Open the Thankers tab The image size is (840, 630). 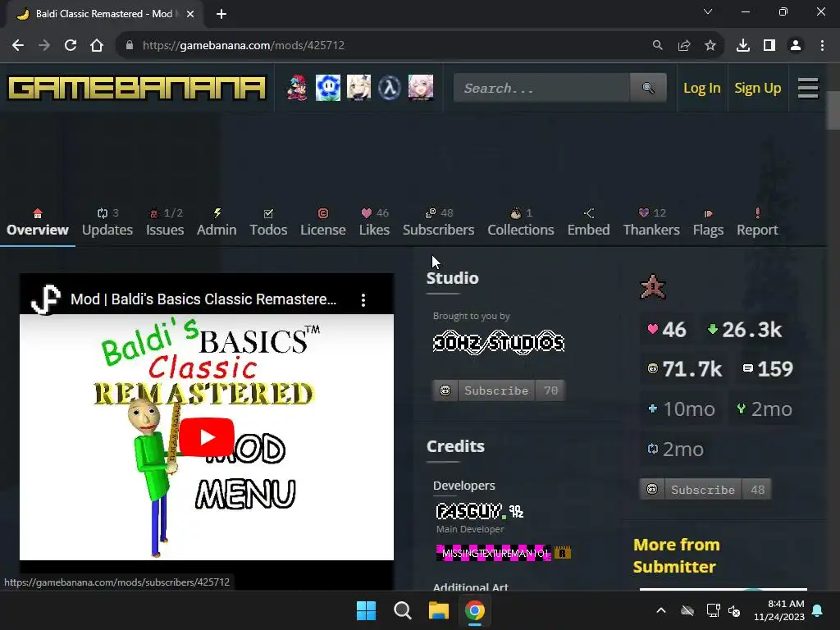[x=651, y=222]
